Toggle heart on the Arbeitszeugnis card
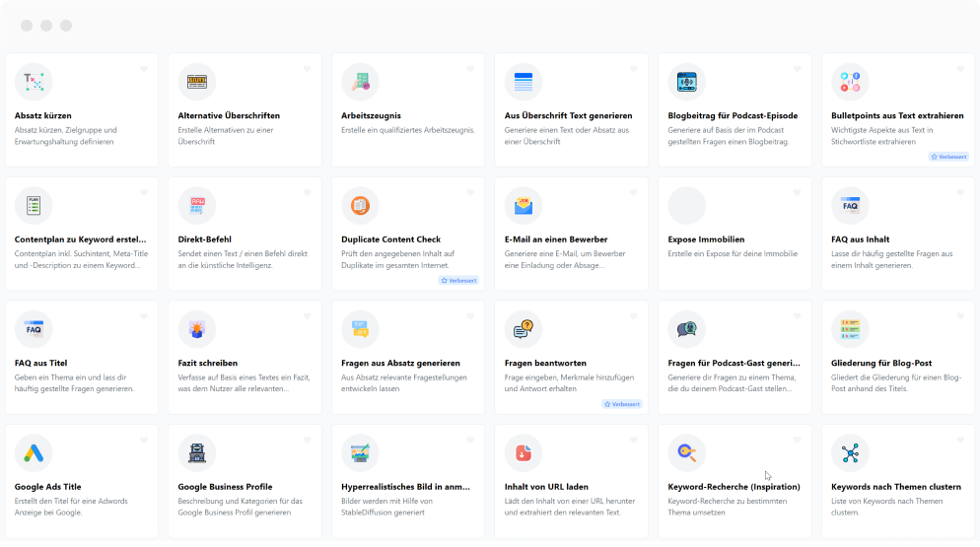980x547 pixels. point(470,69)
